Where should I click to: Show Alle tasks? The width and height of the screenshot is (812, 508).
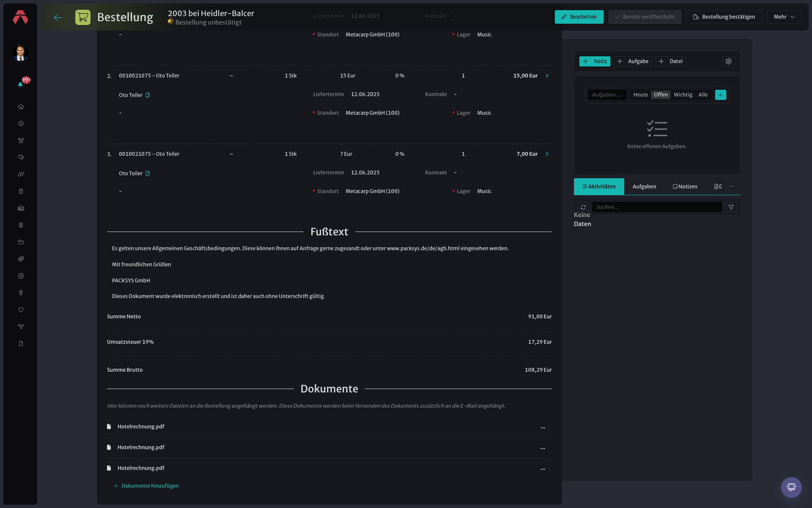[x=703, y=95]
